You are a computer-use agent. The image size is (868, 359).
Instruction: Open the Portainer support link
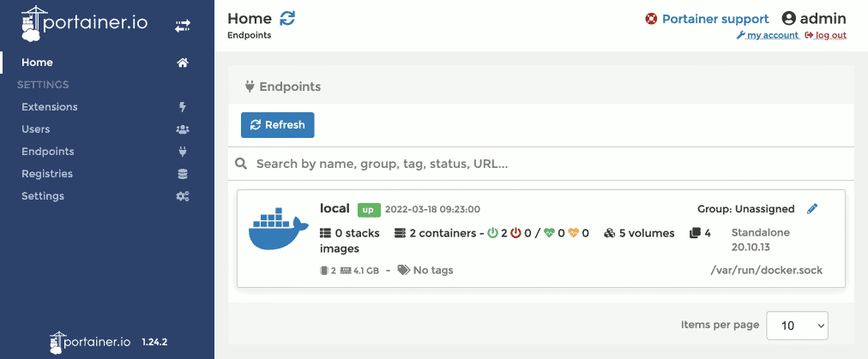click(715, 19)
